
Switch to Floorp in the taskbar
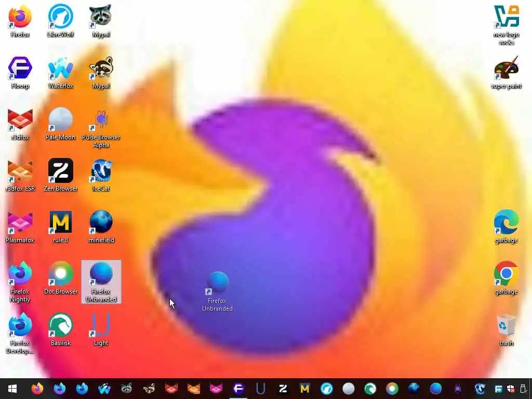[x=238, y=389]
